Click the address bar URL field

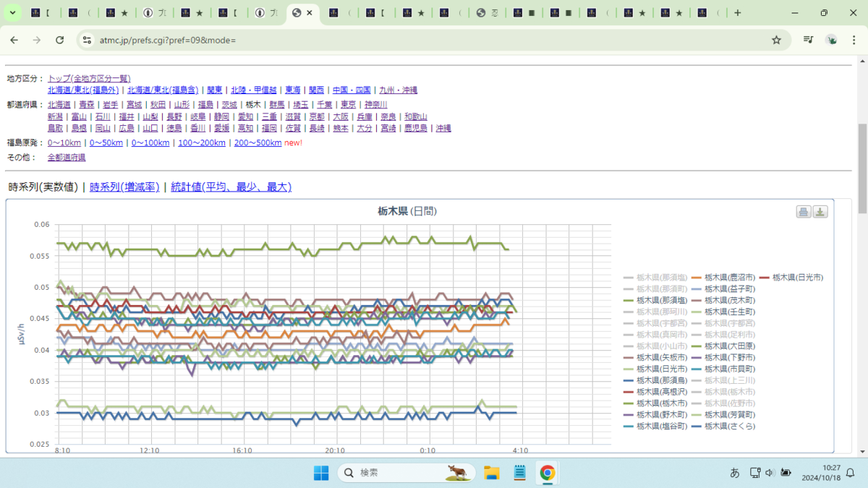point(427,40)
